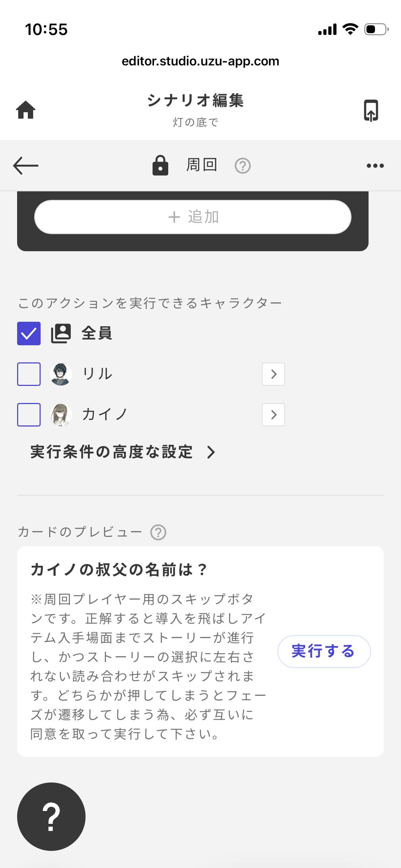Image resolution: width=401 pixels, height=868 pixels.
Task: Check the リル character checkbox
Action: tap(29, 374)
